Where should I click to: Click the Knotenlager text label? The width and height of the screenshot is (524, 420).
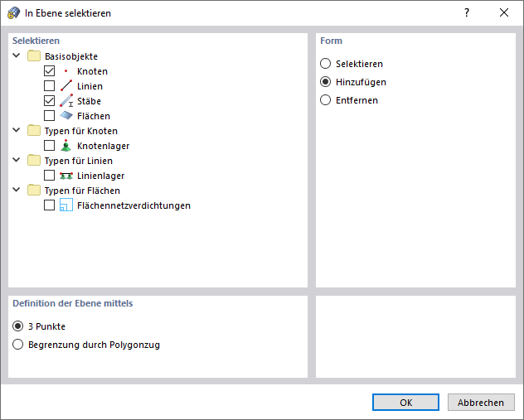pyautogui.click(x=104, y=146)
